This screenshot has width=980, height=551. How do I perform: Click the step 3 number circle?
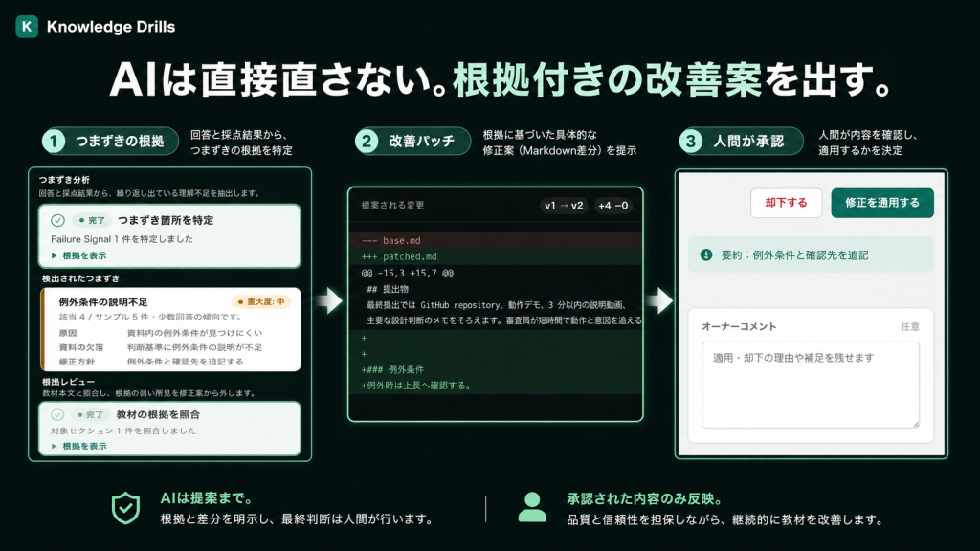tap(691, 142)
